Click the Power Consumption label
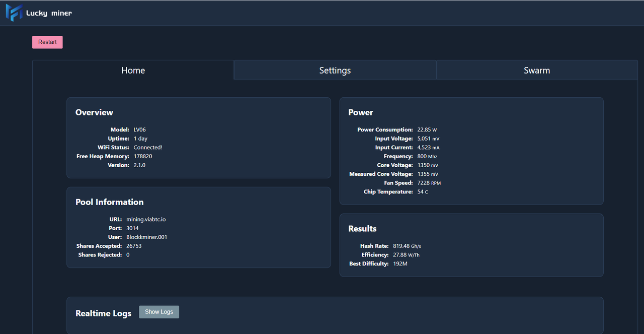Image resolution: width=644 pixels, height=334 pixels. [385, 130]
